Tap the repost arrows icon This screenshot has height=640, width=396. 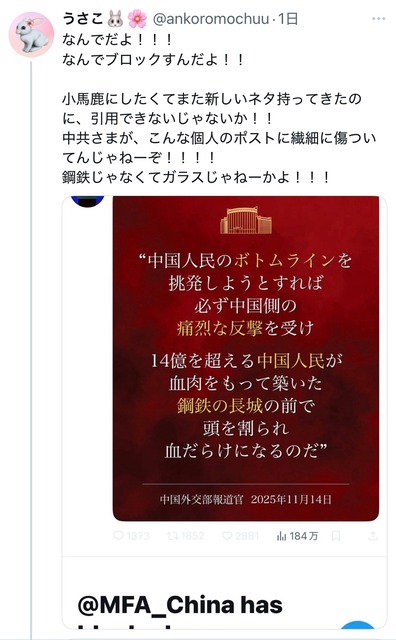point(173,536)
